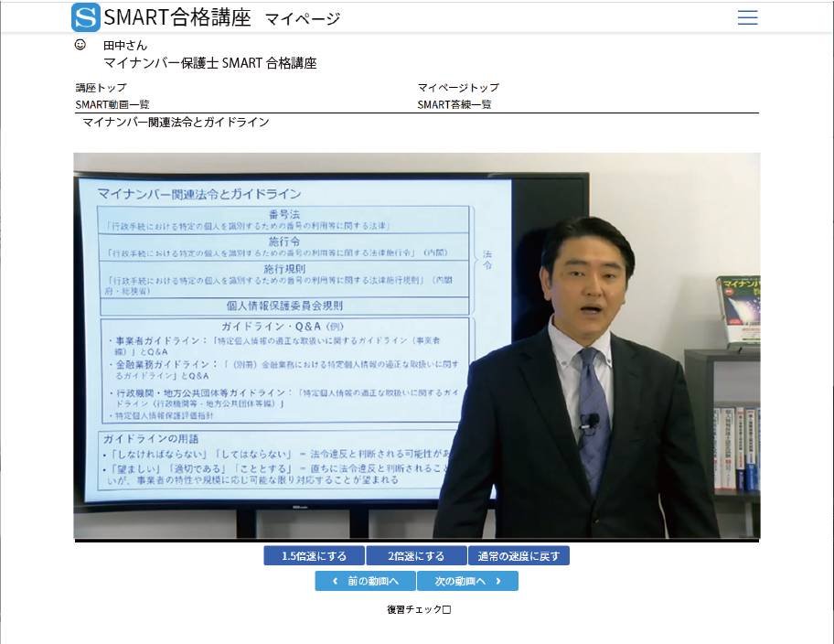Set playback to 2倍速にする
The height and width of the screenshot is (644, 834).
[x=416, y=555]
